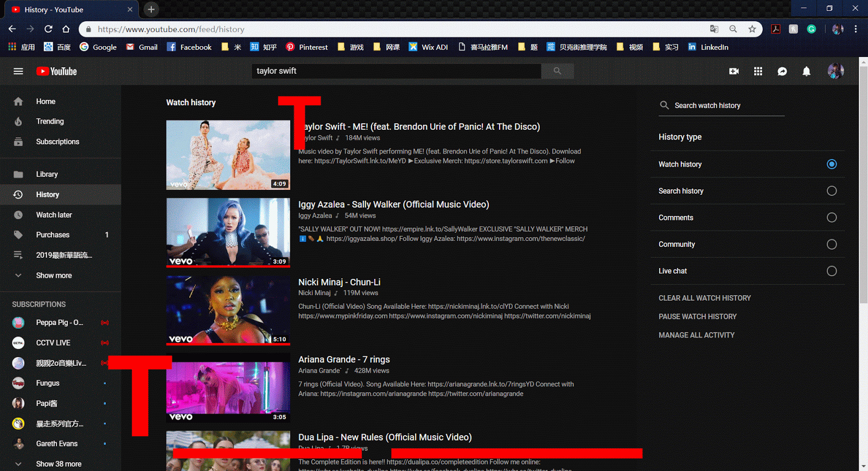Viewport: 868px width, 471px height.
Task: Open the YouTube hamburger guide menu
Action: (18, 71)
